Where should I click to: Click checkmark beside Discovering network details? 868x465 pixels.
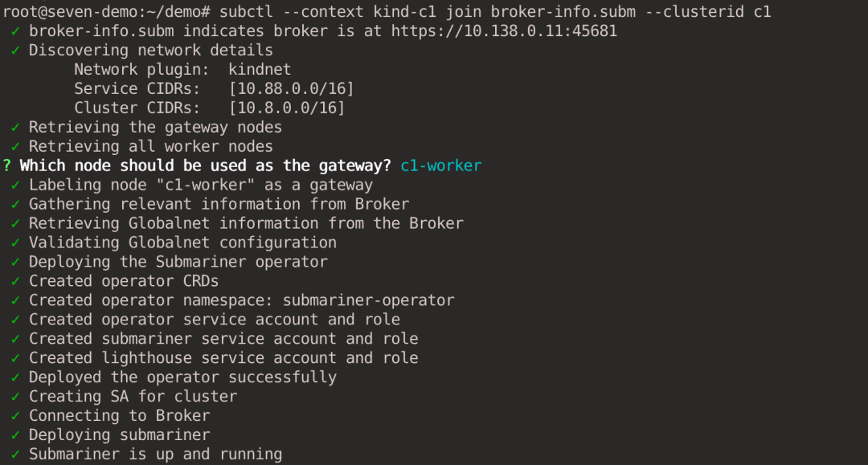click(15, 51)
